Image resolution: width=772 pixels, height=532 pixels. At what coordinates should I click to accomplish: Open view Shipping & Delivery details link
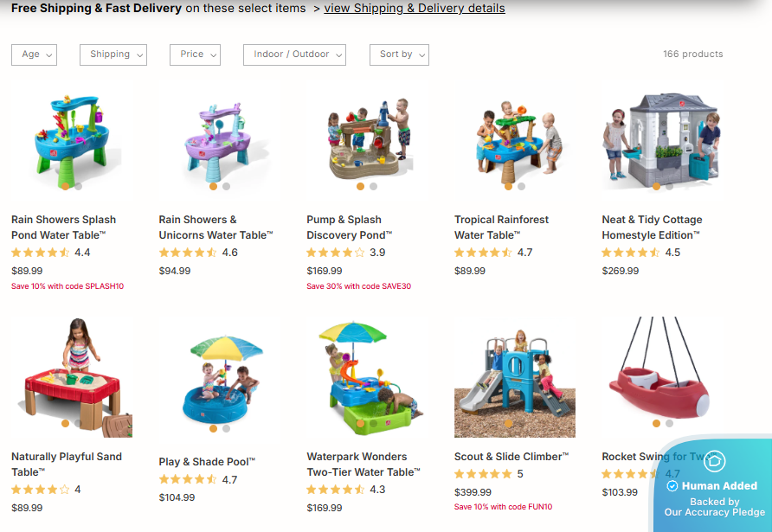pos(415,9)
